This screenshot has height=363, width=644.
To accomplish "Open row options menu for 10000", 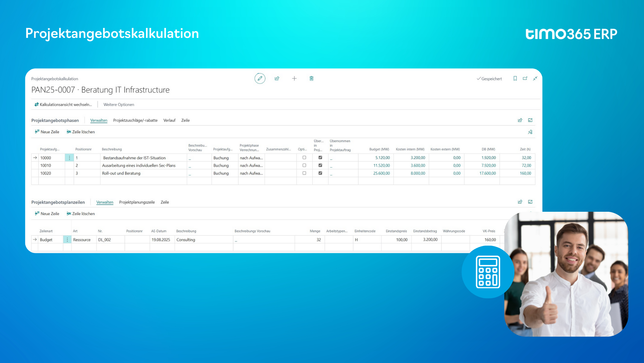I will [x=69, y=158].
